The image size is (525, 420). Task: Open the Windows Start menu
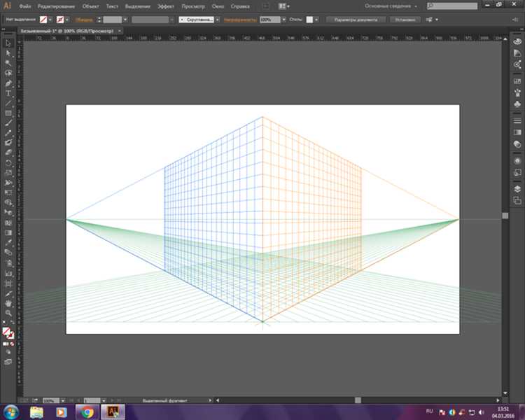tap(11, 412)
